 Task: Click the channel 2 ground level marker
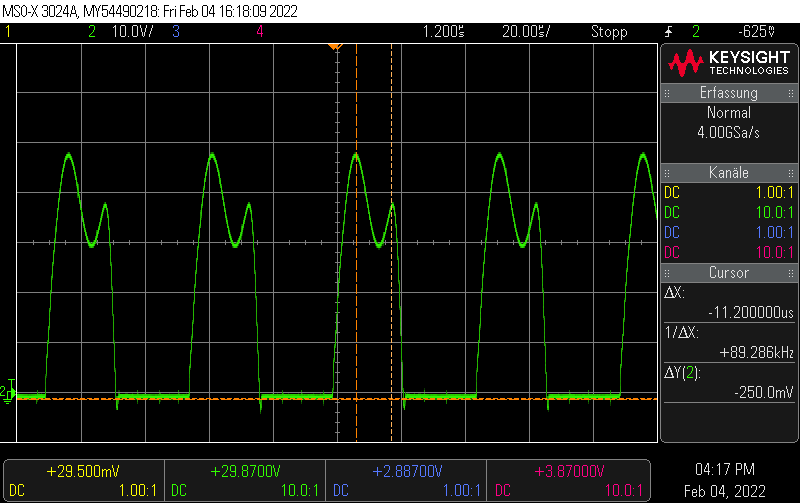tap(8, 392)
